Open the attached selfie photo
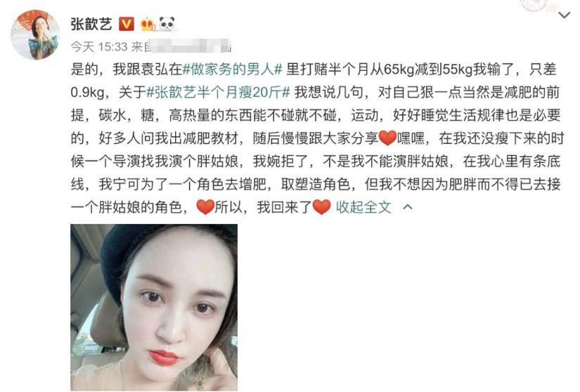This screenshot has height=392, width=580. click(154, 308)
